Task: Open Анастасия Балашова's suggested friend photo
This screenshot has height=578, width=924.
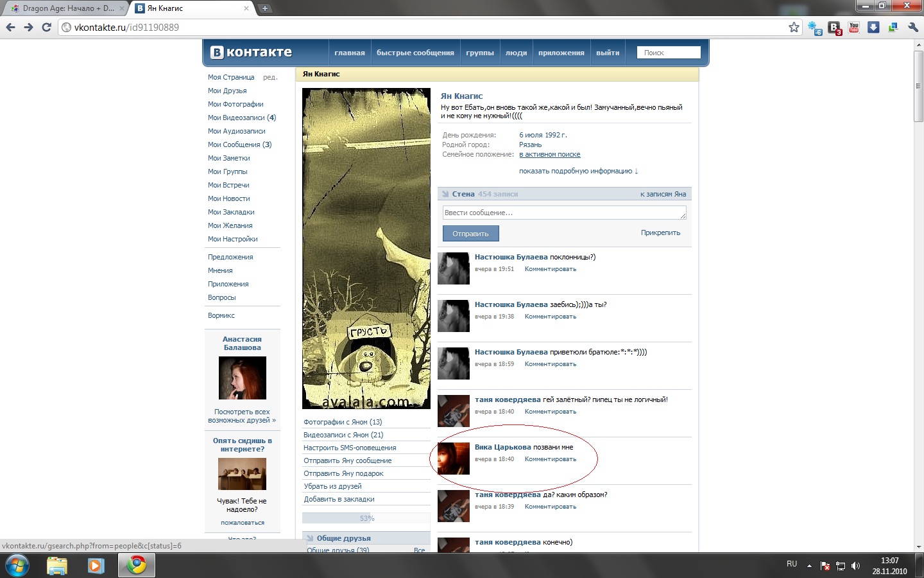Action: pyautogui.click(x=243, y=378)
